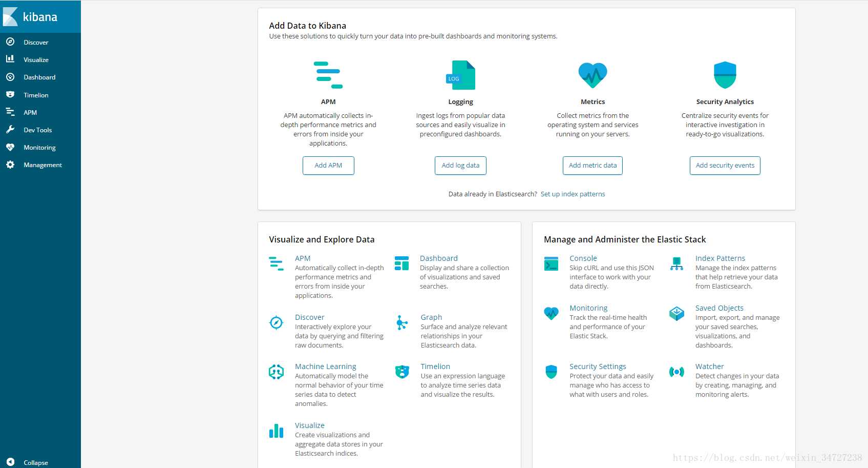868x468 pixels.
Task: Open Visualize in the sidebar
Action: click(x=36, y=59)
